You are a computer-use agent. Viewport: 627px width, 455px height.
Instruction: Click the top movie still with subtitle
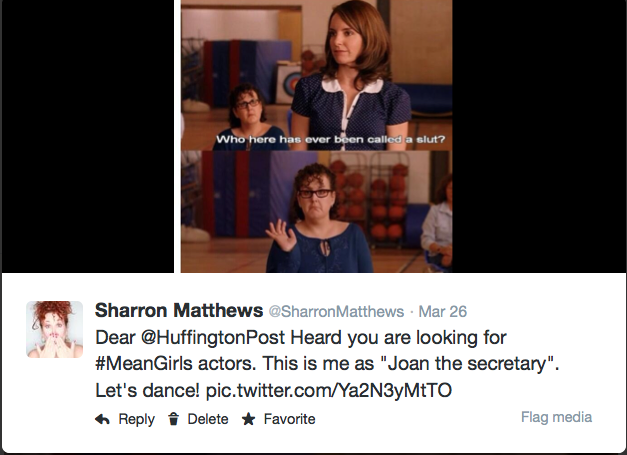(316, 75)
